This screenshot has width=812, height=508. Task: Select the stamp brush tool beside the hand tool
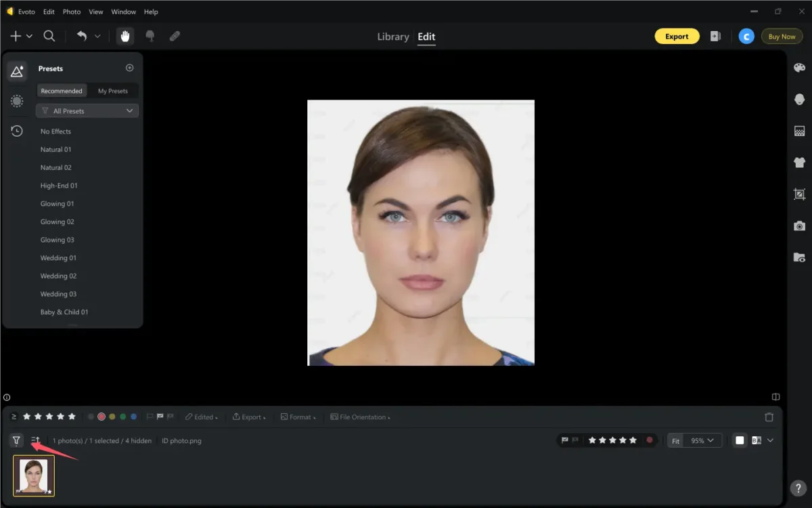click(x=150, y=37)
